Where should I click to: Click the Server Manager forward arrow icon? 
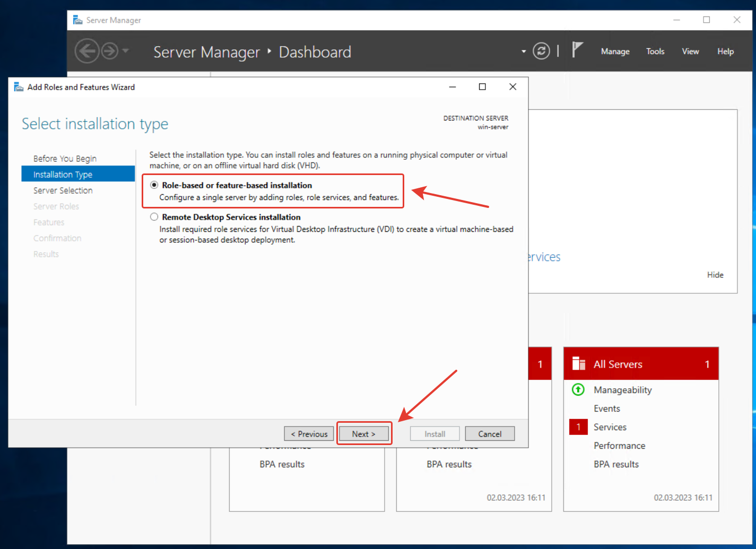pos(110,51)
